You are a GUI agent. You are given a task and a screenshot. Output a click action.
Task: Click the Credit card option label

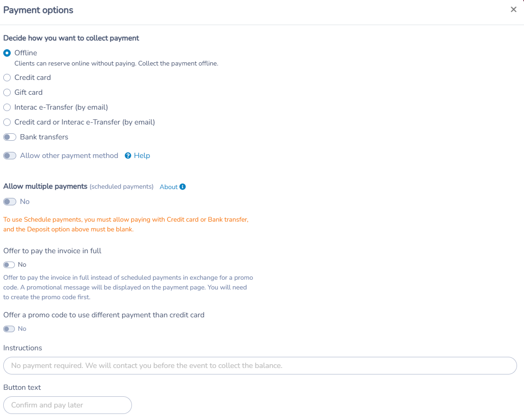pos(33,78)
